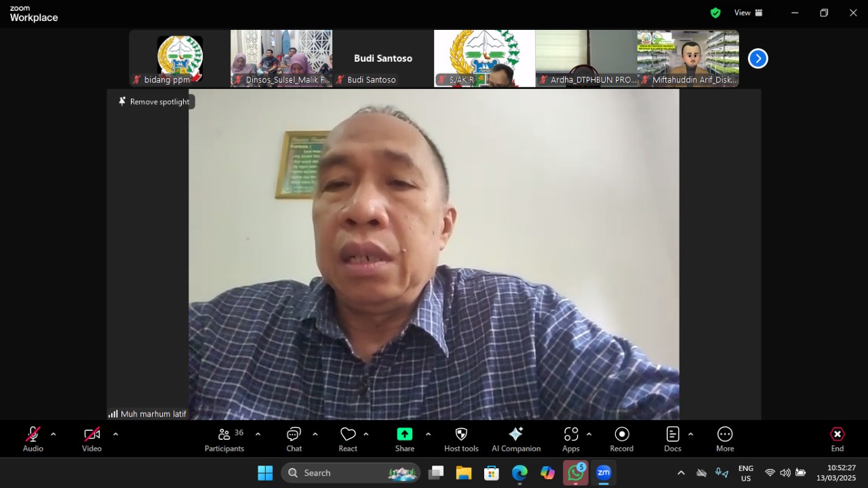
Task: Start screen sharing with Share
Action: pyautogui.click(x=405, y=439)
